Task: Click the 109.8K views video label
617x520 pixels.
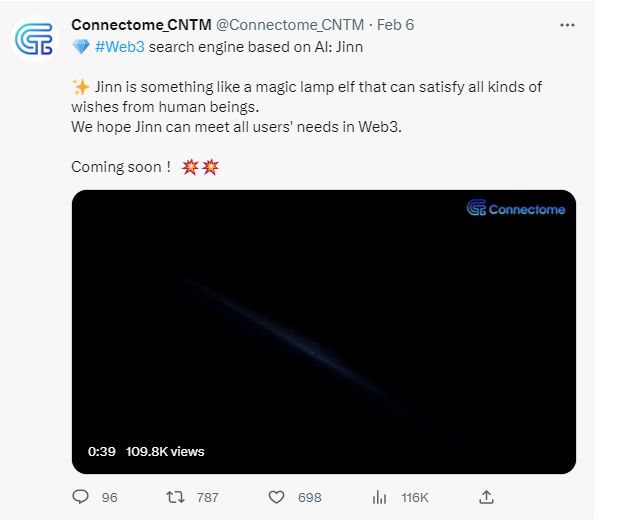Action: click(x=165, y=451)
